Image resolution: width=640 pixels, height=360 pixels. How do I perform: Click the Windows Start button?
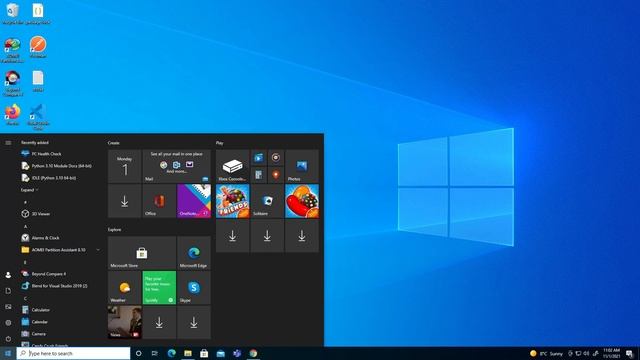pyautogui.click(x=8, y=353)
